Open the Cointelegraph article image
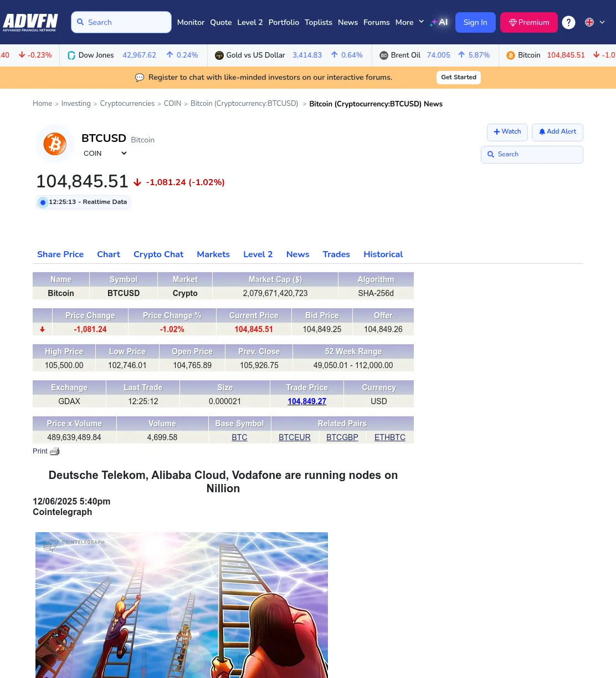Viewport: 616px width, 678px height. [x=182, y=605]
